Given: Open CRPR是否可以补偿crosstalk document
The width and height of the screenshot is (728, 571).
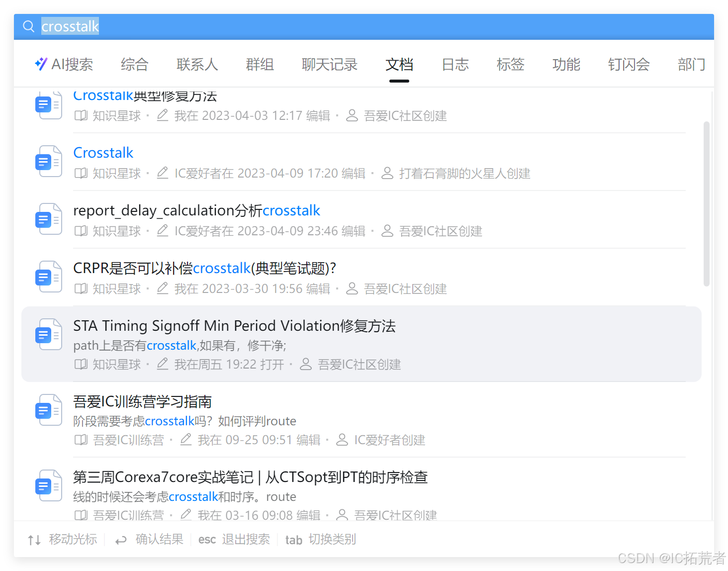Looking at the screenshot, I should click(204, 269).
